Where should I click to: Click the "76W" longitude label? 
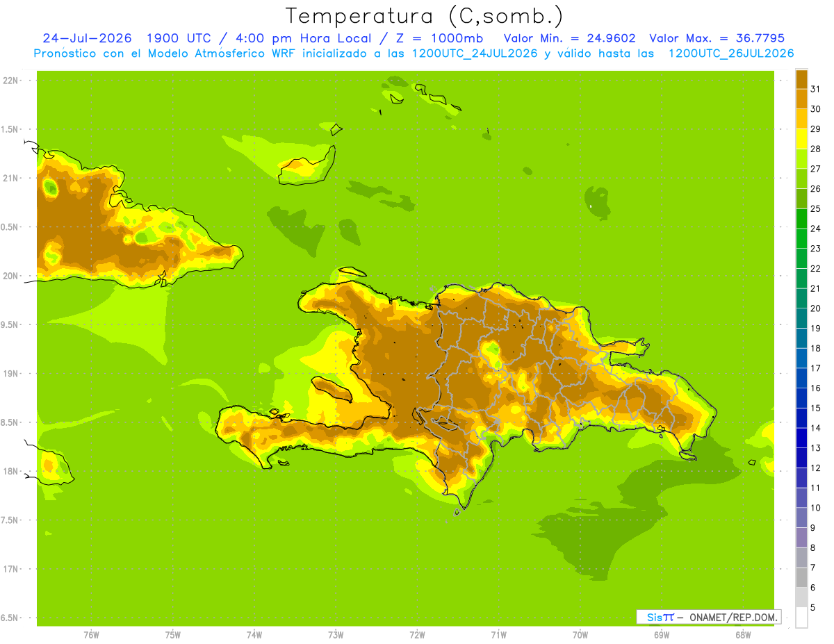tap(91, 635)
